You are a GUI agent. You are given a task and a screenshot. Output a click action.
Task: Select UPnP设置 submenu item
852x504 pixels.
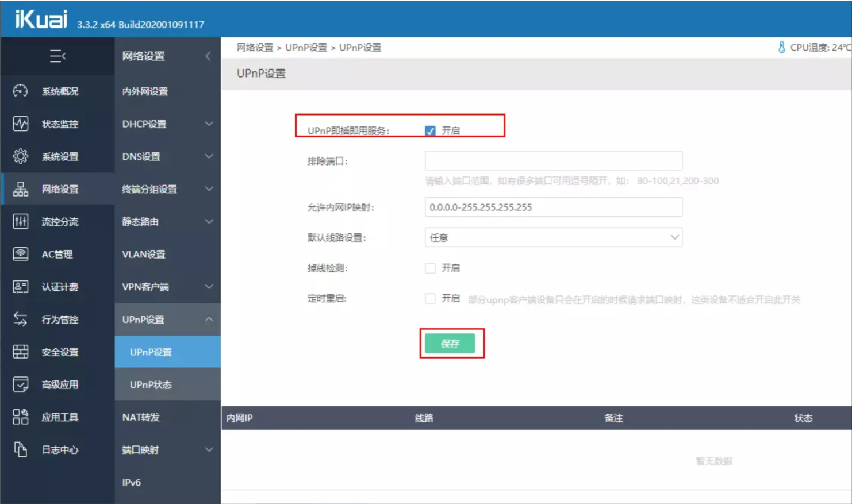[x=167, y=352]
